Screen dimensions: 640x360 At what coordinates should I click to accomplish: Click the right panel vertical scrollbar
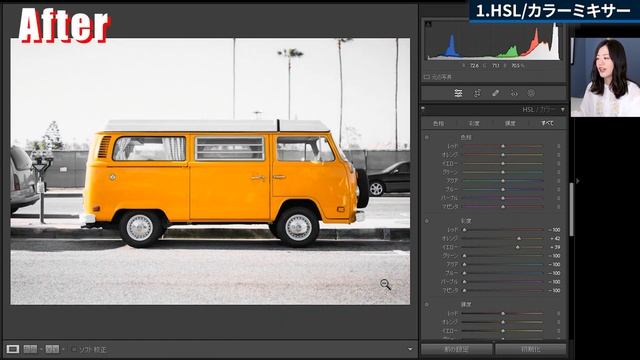click(x=571, y=209)
